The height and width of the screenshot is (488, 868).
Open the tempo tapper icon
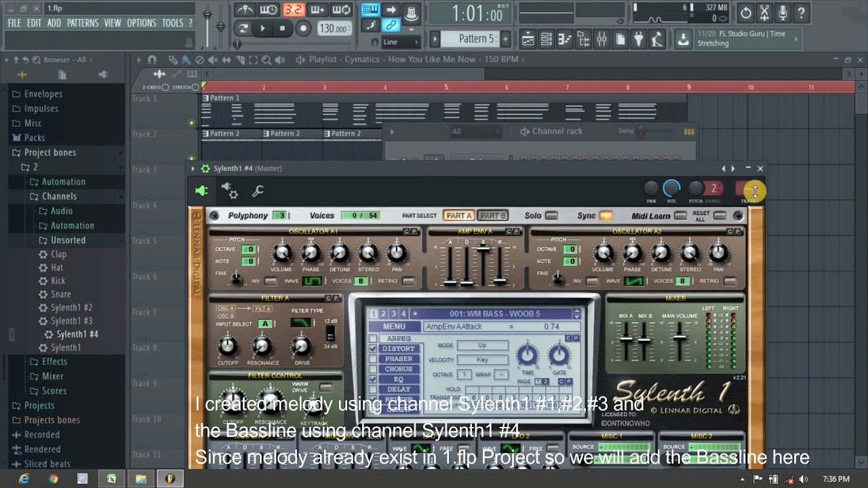pos(656,39)
